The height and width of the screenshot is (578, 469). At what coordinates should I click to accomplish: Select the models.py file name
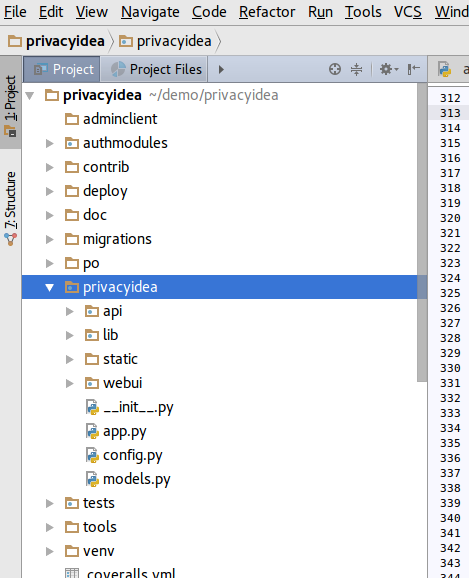coord(137,480)
